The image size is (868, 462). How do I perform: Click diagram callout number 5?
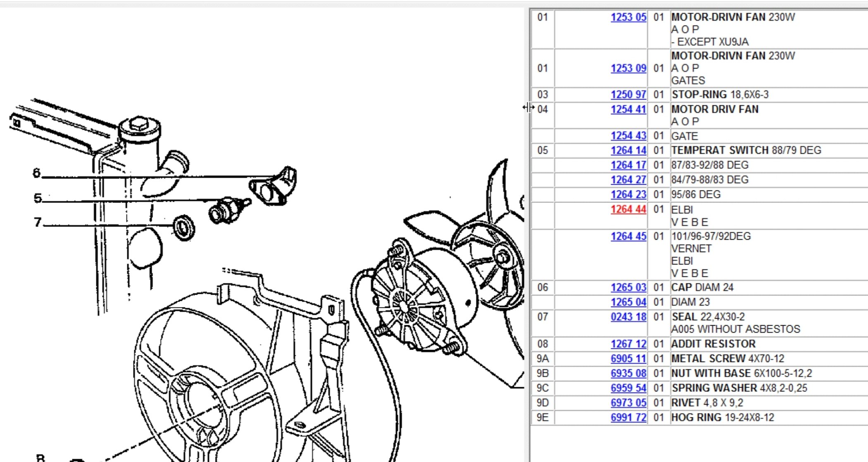click(x=38, y=198)
